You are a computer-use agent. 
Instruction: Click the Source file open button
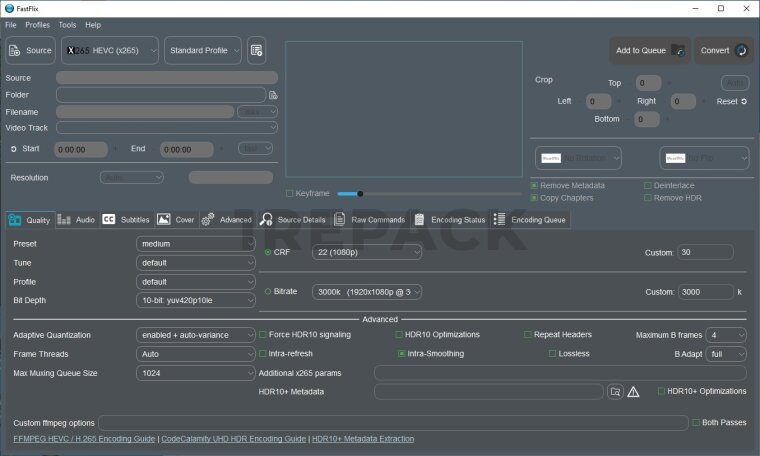[30, 50]
